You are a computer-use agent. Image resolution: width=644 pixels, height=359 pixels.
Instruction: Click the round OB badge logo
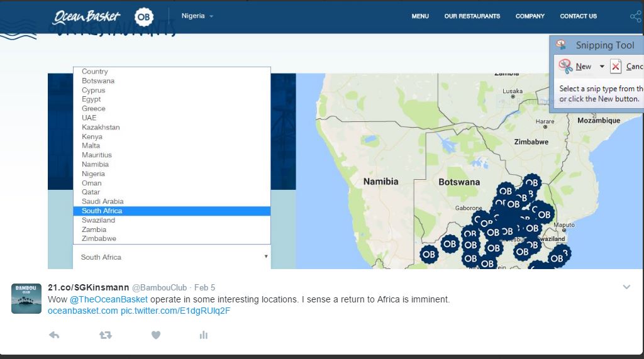(x=144, y=17)
